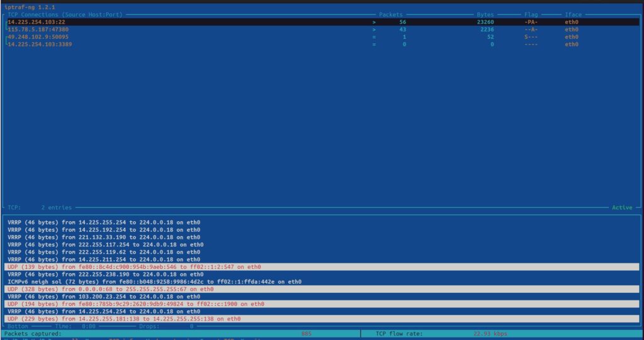Click the equals indicator on the 49.248.102.9 row

coord(375,37)
